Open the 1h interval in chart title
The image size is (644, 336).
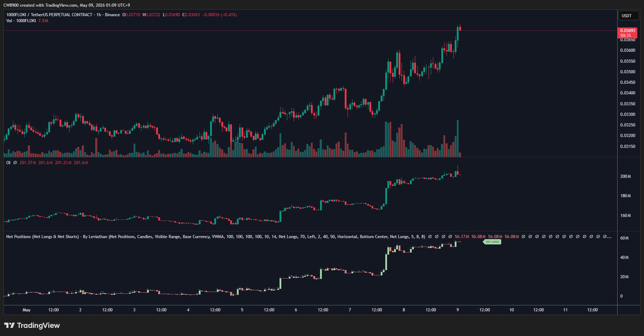tap(99, 15)
